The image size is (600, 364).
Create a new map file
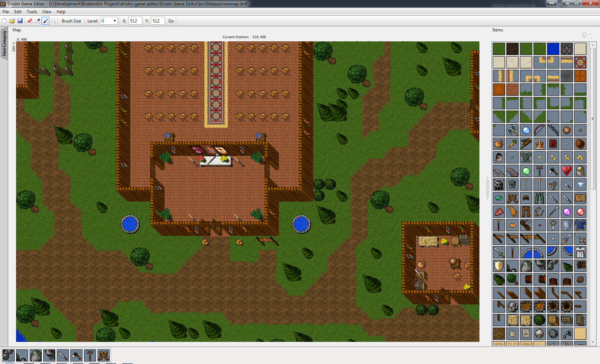coord(5,21)
